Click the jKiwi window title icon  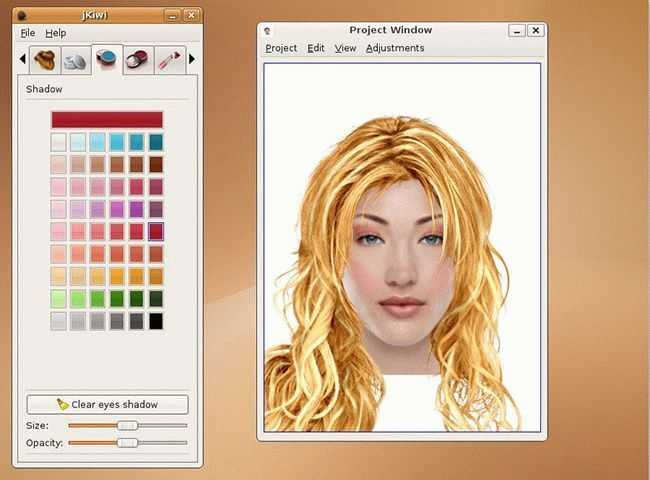pyautogui.click(x=22, y=16)
